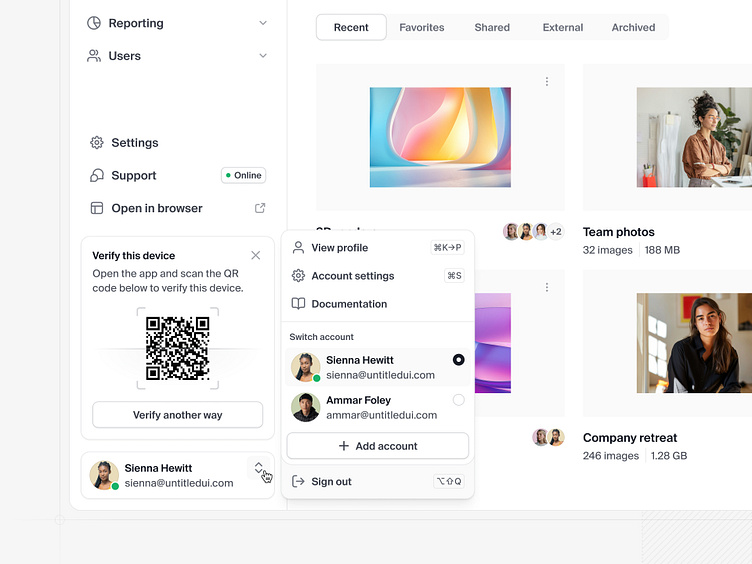Image resolution: width=752 pixels, height=564 pixels.
Task: Open the three-dot menu on purple image card
Action: pyautogui.click(x=547, y=287)
